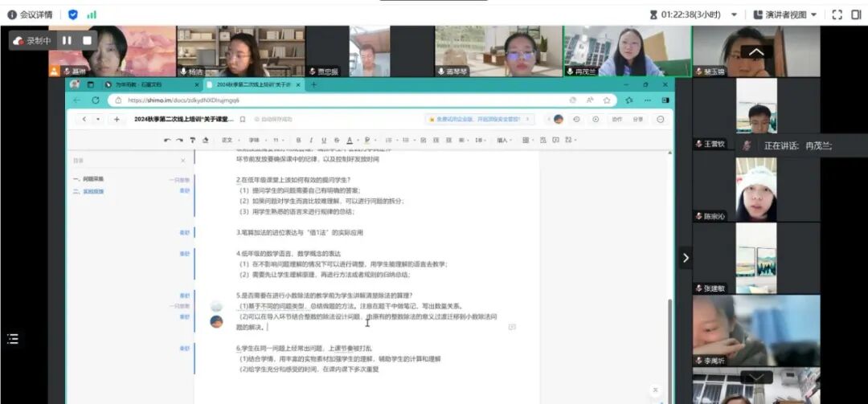
Task: Open the browser more options menu
Action: pyautogui.click(x=647, y=100)
